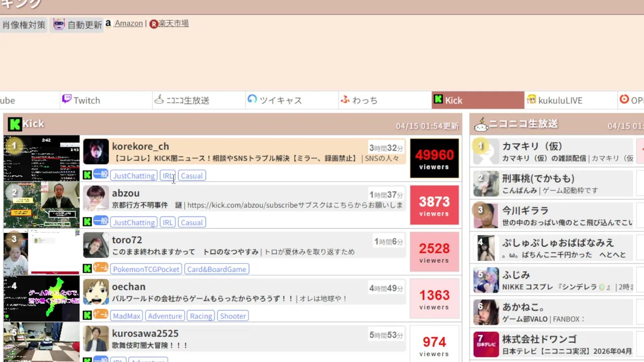644x362 pixels.
Task: Click the kukuluLIVE yellow mascot icon
Action: click(531, 100)
